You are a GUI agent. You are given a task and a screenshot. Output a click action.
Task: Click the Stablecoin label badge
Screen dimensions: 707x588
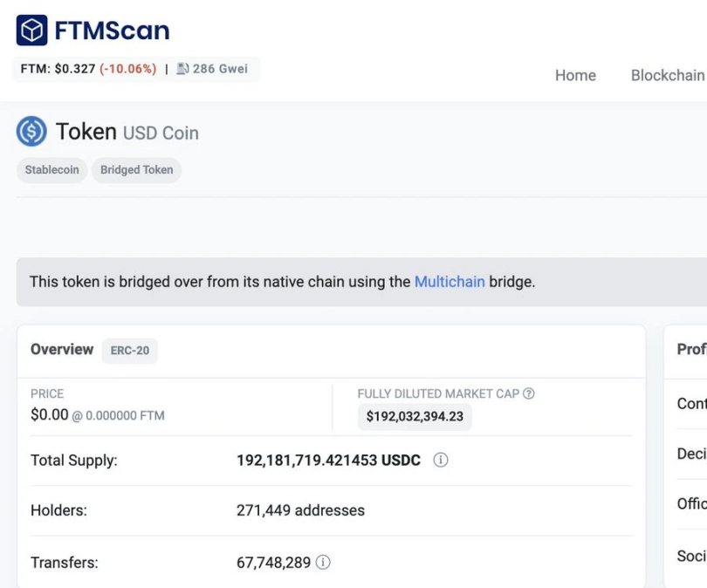tap(51, 170)
